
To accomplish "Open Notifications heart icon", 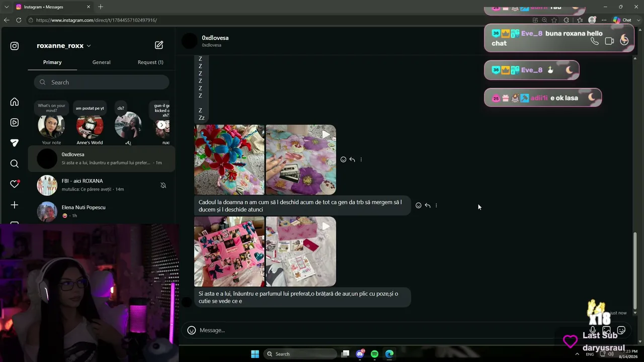I will coord(15,184).
